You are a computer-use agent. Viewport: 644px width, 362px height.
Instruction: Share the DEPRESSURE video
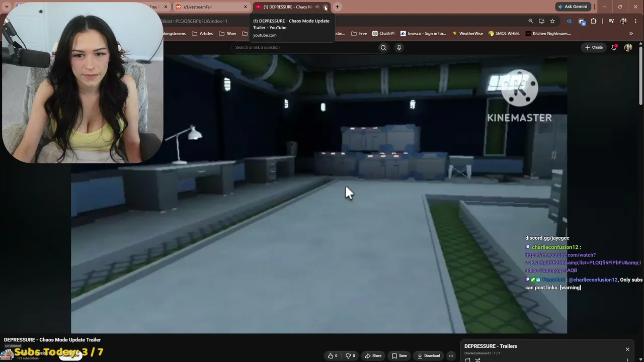pos(373,356)
